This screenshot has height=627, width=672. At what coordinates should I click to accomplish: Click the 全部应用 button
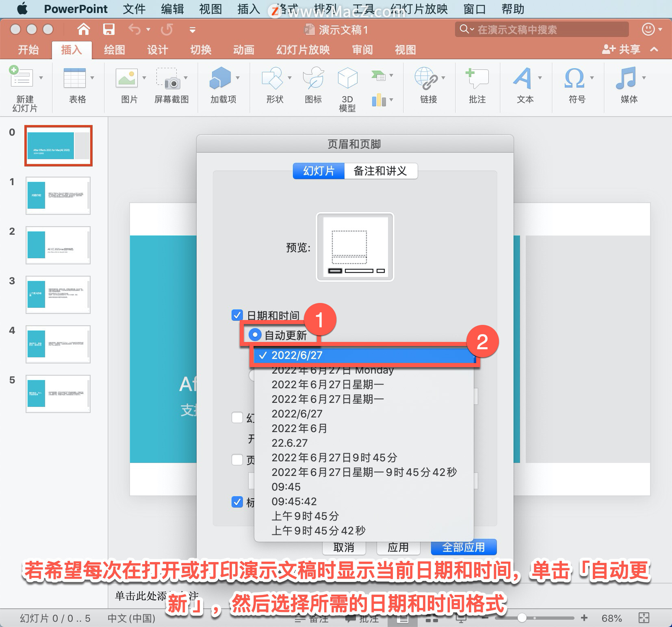tap(464, 547)
